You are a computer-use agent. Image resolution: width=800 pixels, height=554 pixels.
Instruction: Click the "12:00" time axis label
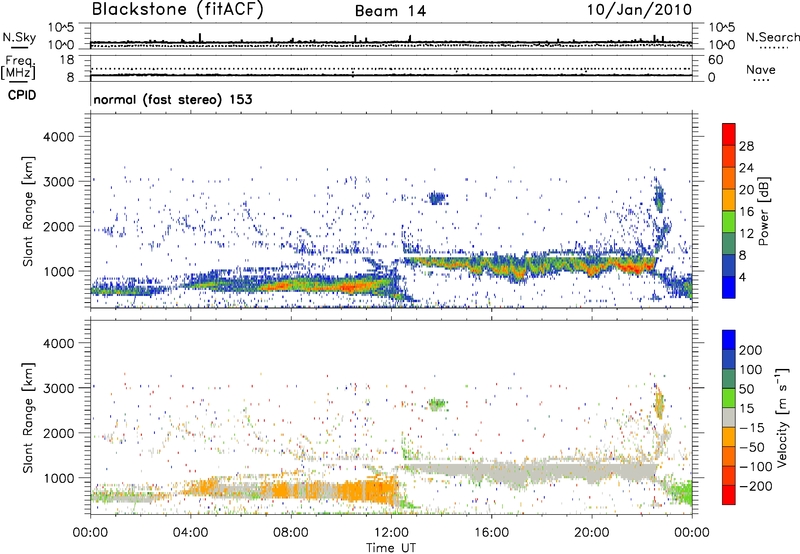point(391,533)
